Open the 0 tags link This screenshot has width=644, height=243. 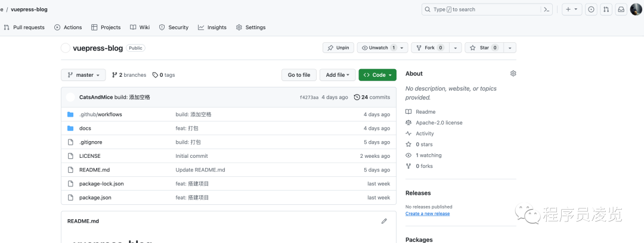click(x=163, y=75)
